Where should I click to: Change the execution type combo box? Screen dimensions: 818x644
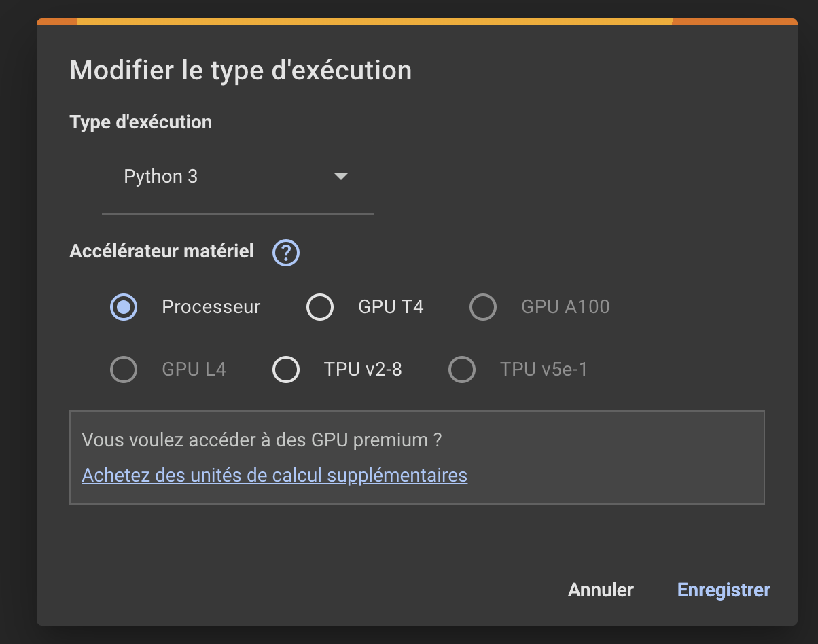238,176
